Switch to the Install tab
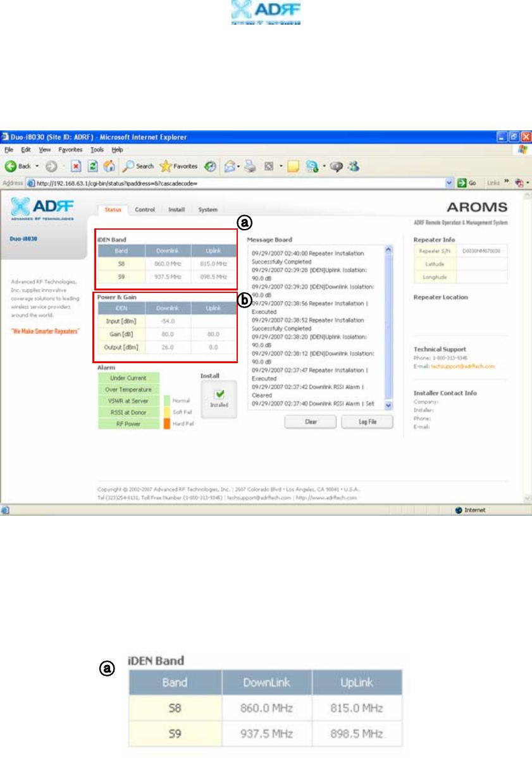The image size is (532, 758). click(x=176, y=210)
